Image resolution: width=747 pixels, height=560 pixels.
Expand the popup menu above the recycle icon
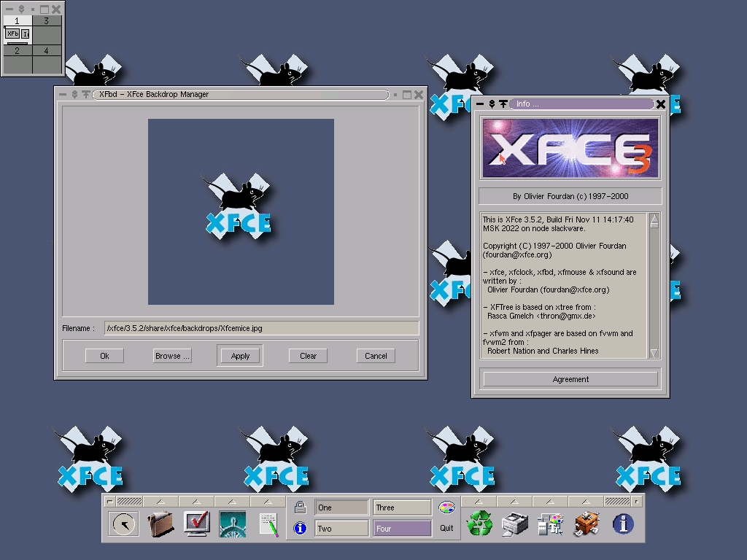coord(479,502)
